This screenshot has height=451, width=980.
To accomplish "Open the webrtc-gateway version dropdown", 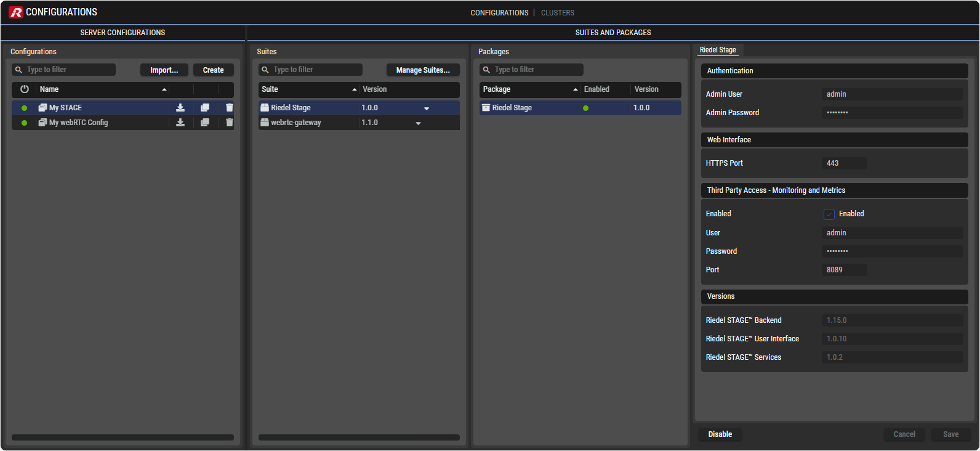I will pyautogui.click(x=418, y=123).
